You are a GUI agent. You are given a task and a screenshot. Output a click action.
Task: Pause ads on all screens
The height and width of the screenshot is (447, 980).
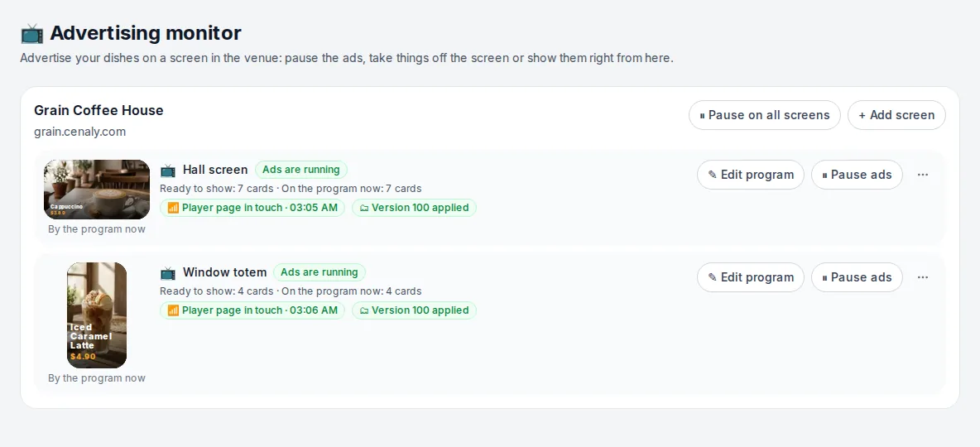tap(764, 115)
